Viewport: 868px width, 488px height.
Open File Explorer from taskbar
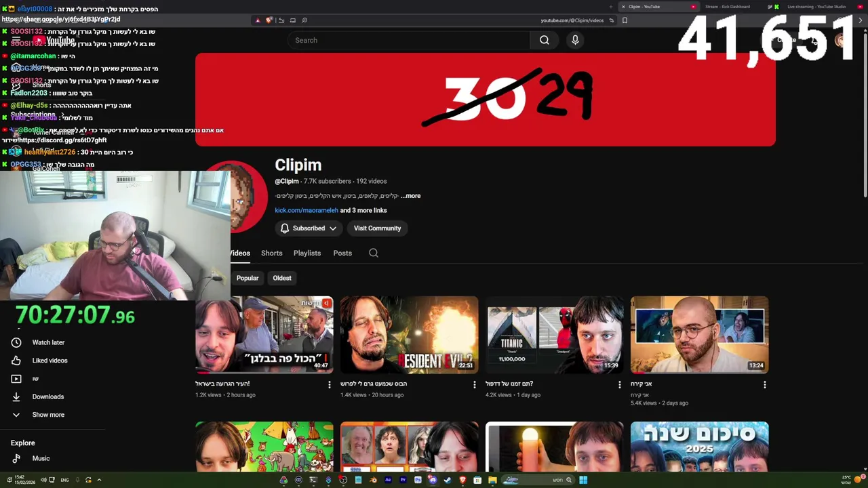click(492, 480)
